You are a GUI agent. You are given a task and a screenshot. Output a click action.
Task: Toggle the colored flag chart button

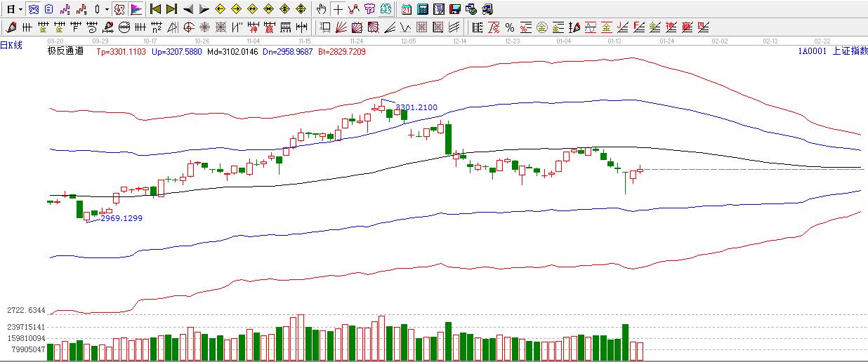(x=136, y=9)
